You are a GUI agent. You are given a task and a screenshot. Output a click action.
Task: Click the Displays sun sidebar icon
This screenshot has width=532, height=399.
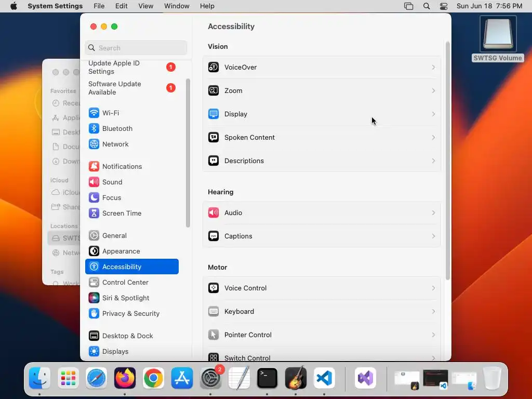click(94, 352)
